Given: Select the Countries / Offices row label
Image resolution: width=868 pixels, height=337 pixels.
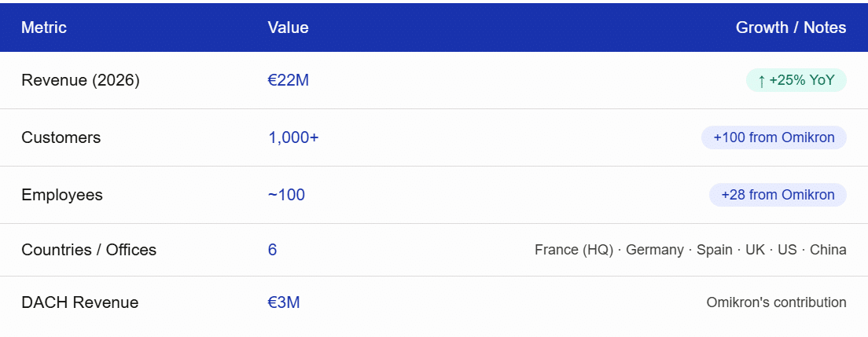Looking at the screenshot, I should coord(89,250).
